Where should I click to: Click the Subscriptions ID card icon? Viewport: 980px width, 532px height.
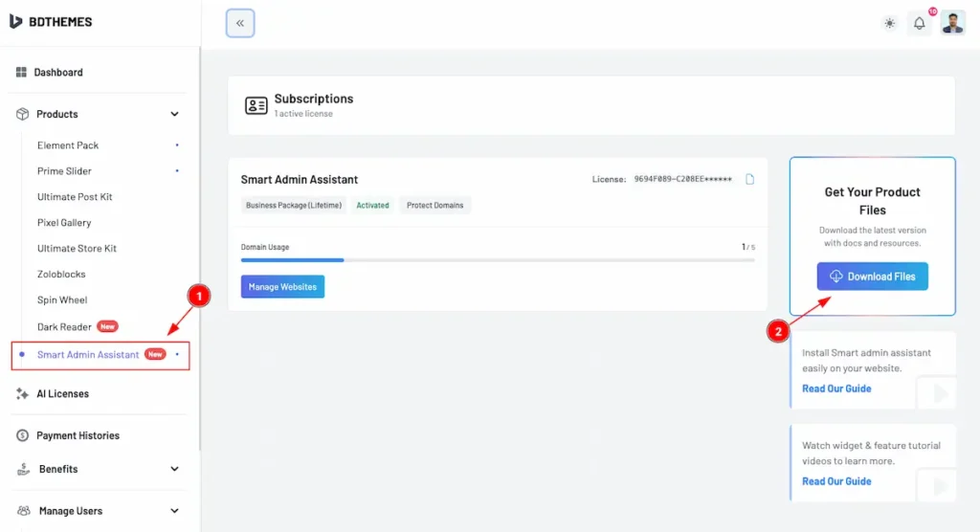pyautogui.click(x=256, y=105)
